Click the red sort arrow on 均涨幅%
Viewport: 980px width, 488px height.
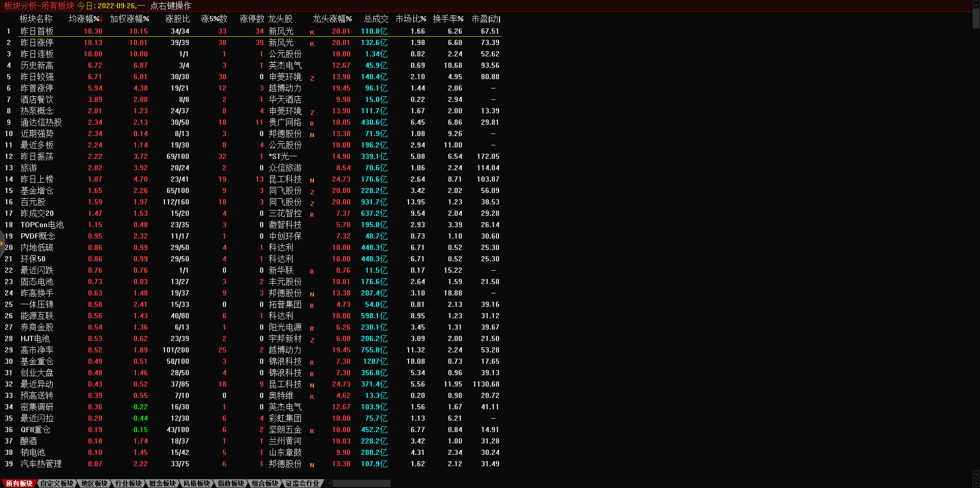tap(100, 20)
